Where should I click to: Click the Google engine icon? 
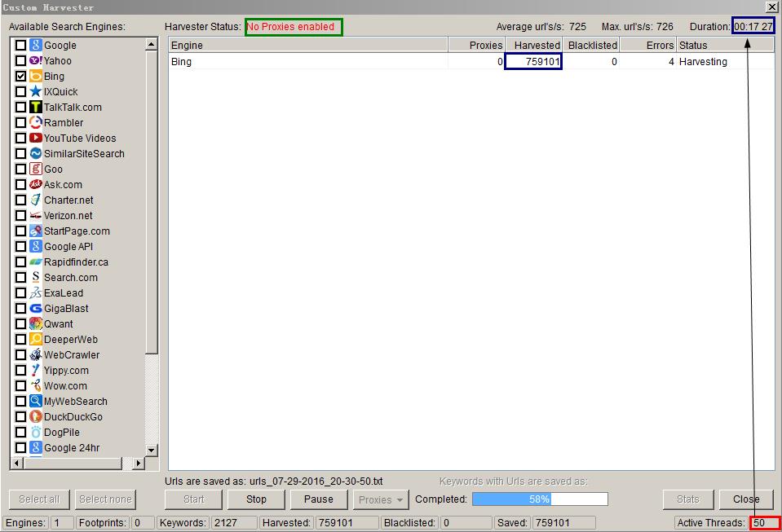[35, 45]
